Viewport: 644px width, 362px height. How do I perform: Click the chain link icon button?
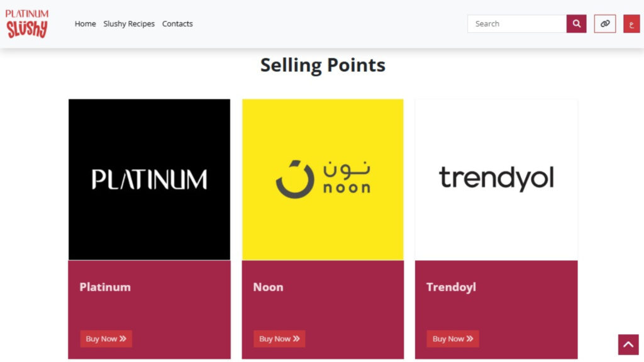click(x=605, y=24)
